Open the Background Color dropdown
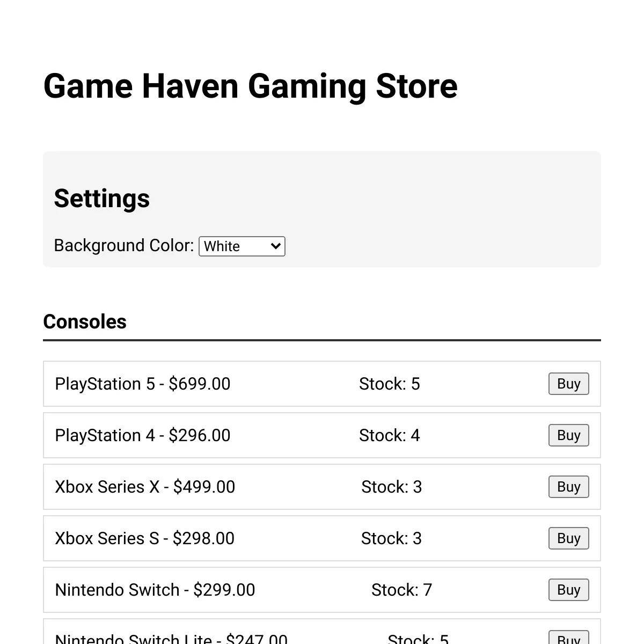 coord(242,246)
